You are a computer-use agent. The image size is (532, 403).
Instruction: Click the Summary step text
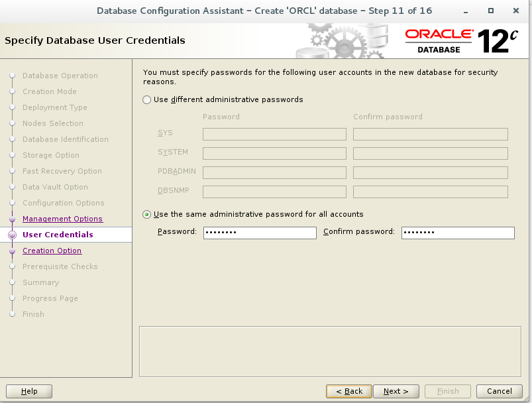(40, 282)
